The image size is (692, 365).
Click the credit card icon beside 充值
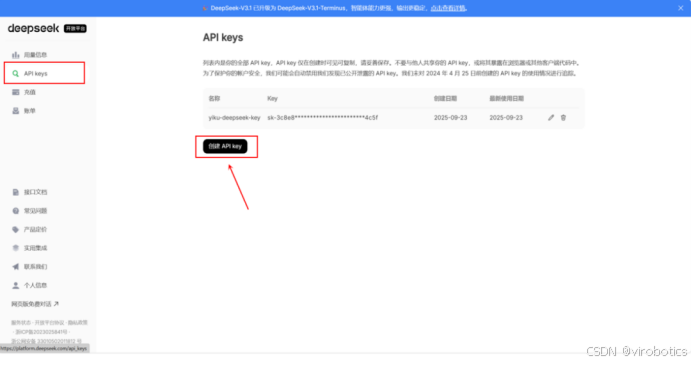(15, 92)
